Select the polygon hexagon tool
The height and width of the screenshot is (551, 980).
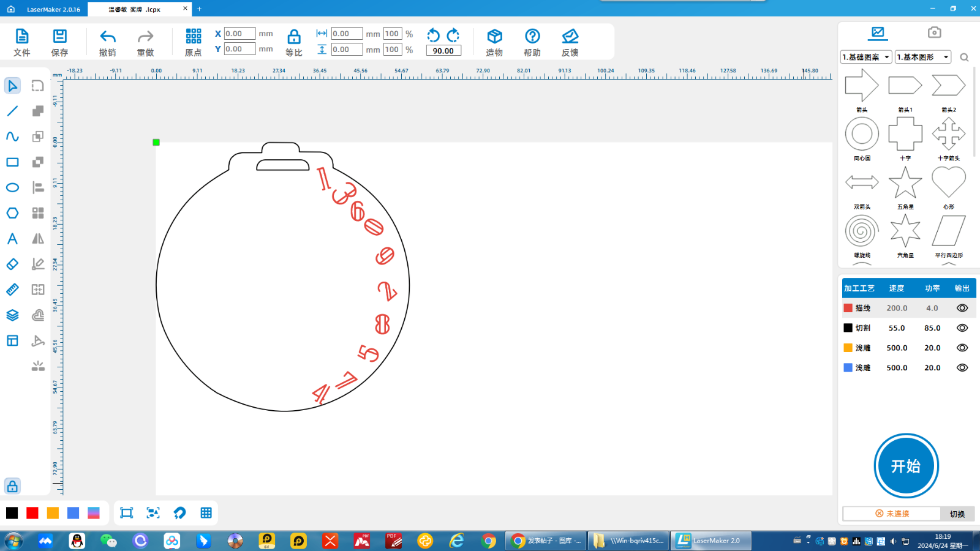[x=12, y=213]
